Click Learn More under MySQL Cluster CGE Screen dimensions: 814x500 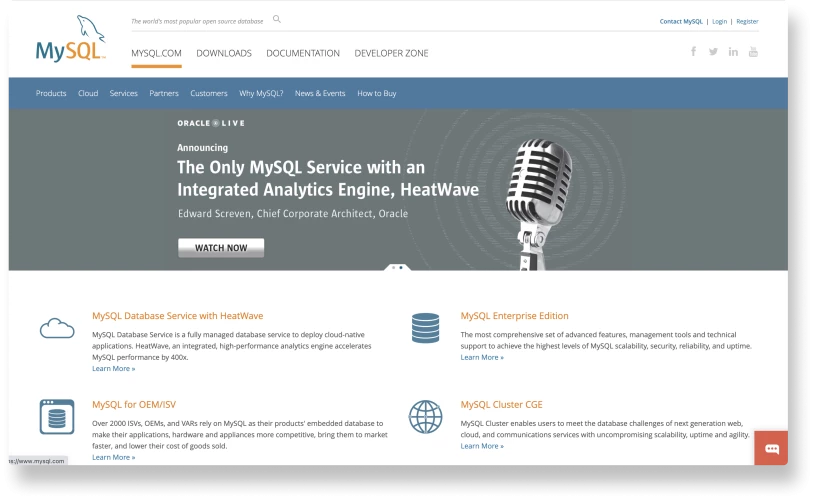(482, 446)
